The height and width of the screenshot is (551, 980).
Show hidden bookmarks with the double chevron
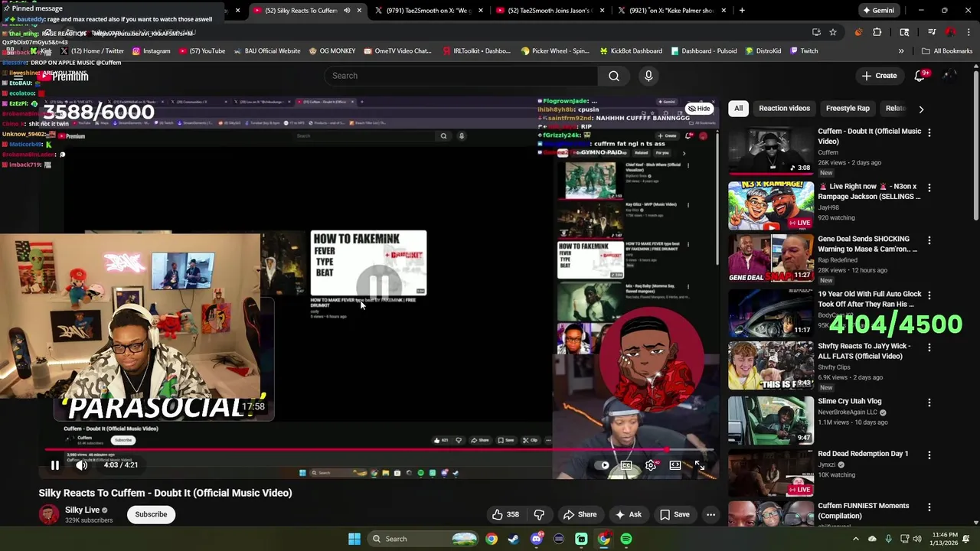click(901, 51)
